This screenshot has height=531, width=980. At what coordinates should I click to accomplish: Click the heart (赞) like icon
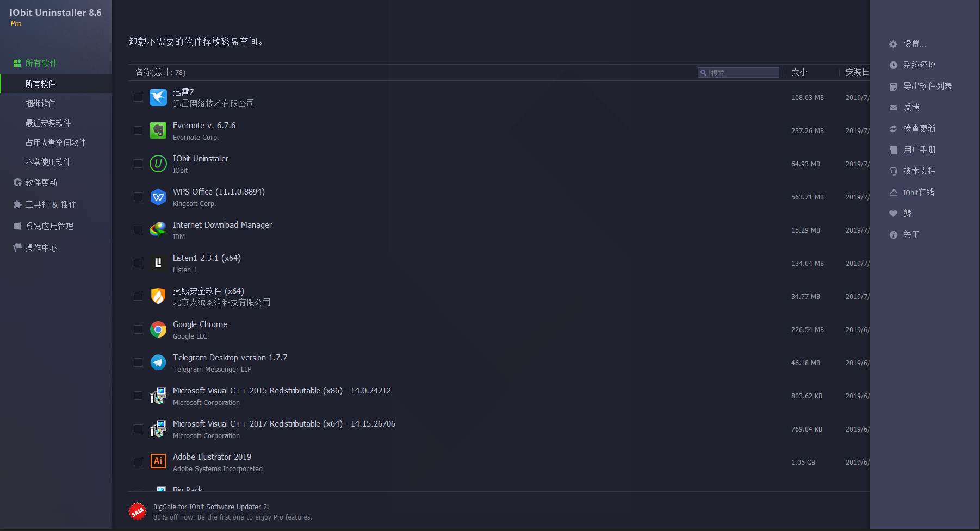click(893, 214)
